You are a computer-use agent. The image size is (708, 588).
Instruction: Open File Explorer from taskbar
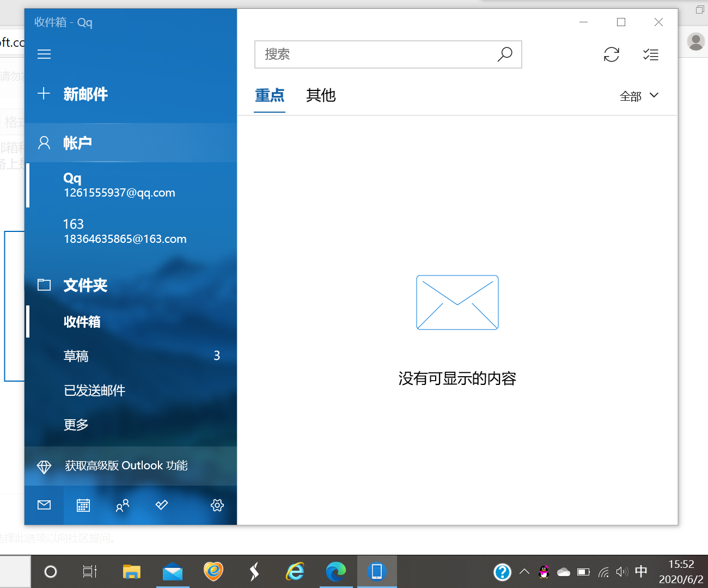pyautogui.click(x=131, y=572)
